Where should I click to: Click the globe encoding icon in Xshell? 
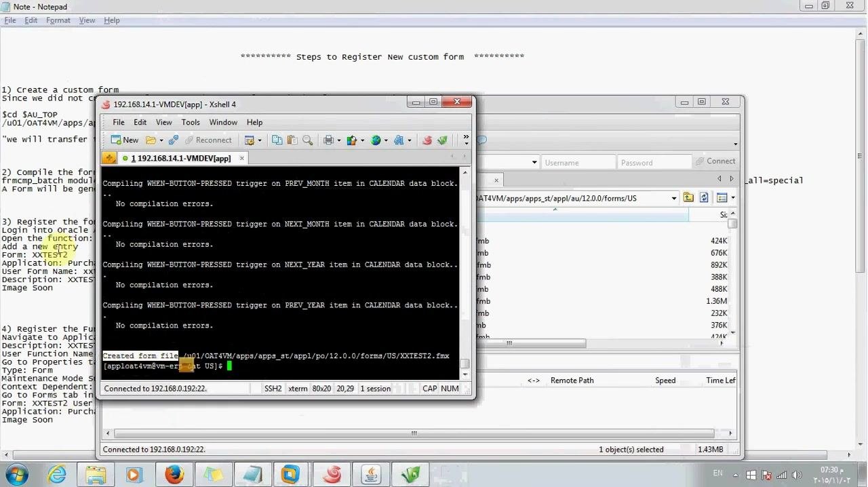pos(376,140)
